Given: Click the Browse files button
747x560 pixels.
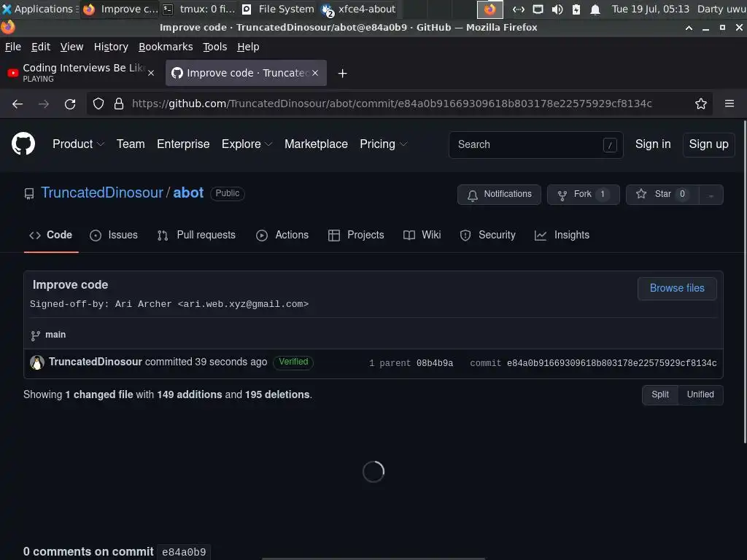Looking at the screenshot, I should point(676,289).
